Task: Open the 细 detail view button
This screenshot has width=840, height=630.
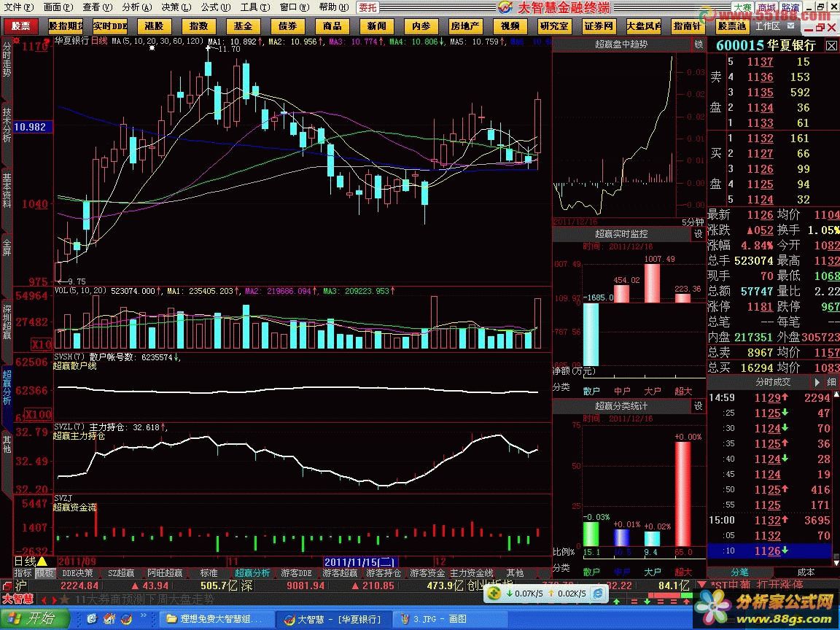Action: click(x=831, y=382)
